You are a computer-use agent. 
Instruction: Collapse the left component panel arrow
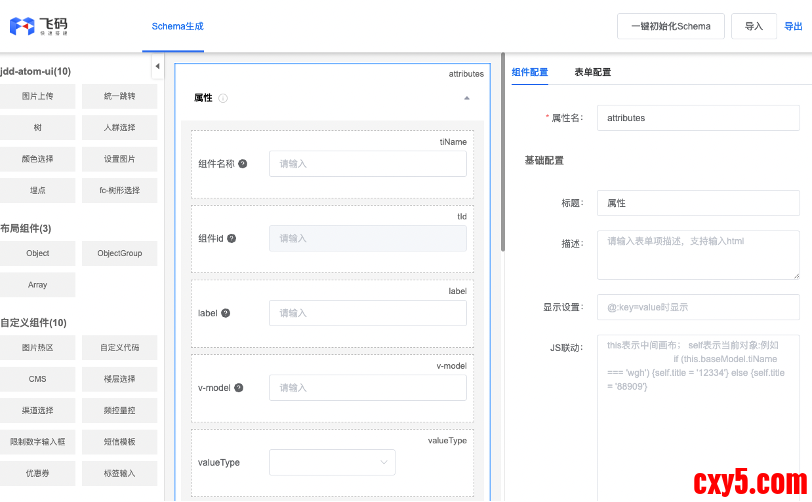tap(157, 67)
